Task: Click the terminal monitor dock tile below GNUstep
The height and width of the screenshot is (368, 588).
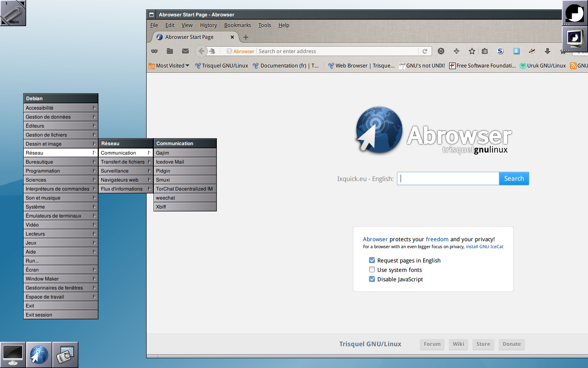Action: pos(575,39)
